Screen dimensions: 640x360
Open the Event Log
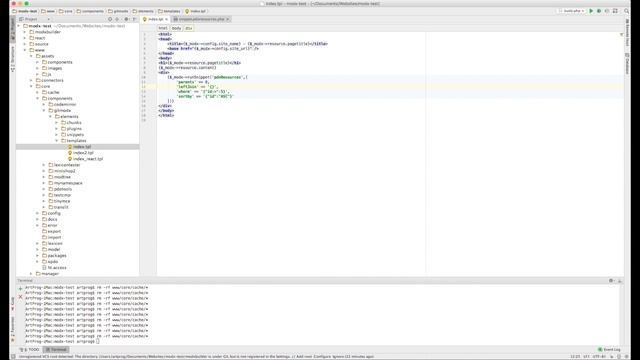609,349
